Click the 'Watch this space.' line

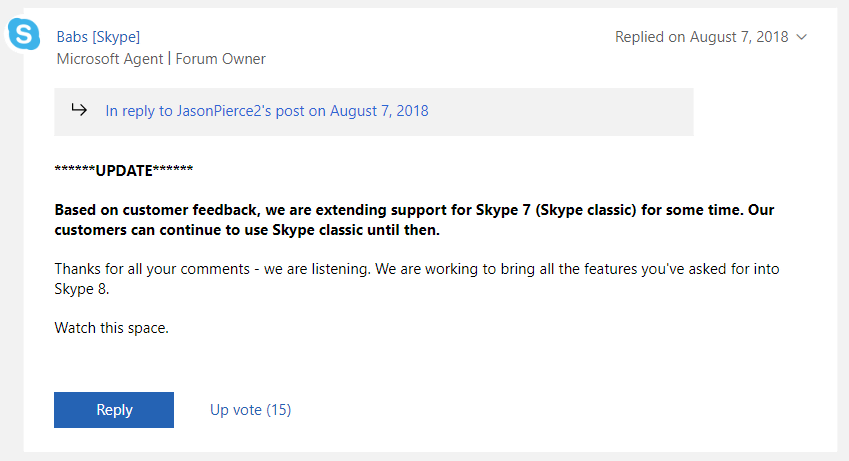pos(112,328)
